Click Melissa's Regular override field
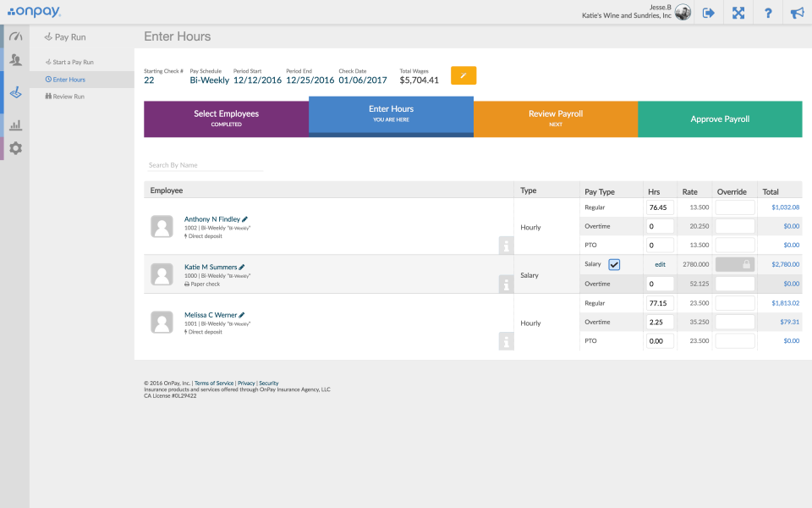The height and width of the screenshot is (508, 812). (735, 303)
